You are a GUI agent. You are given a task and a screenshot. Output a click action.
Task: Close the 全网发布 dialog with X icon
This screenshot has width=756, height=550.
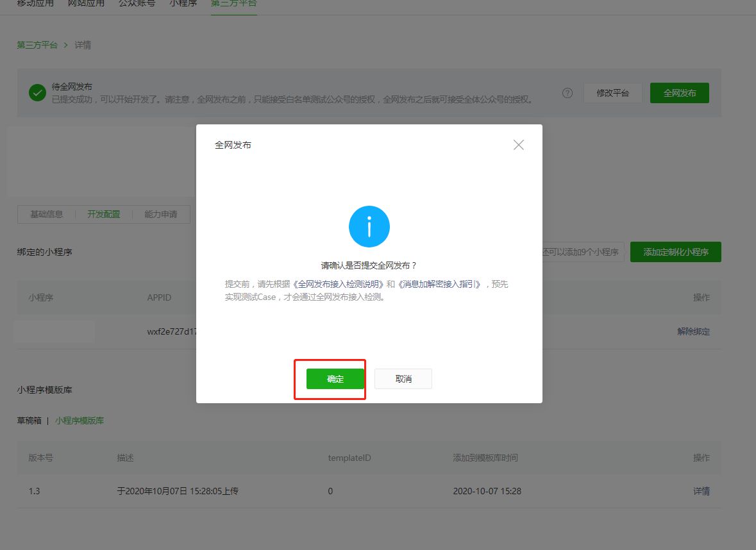pos(519,145)
